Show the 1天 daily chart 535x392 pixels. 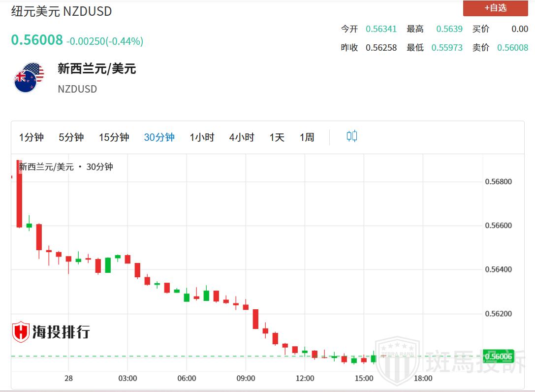click(x=277, y=137)
